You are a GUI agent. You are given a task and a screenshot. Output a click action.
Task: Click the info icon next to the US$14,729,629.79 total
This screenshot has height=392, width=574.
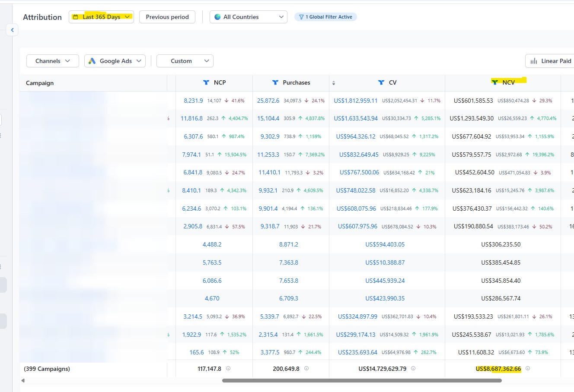point(413,369)
